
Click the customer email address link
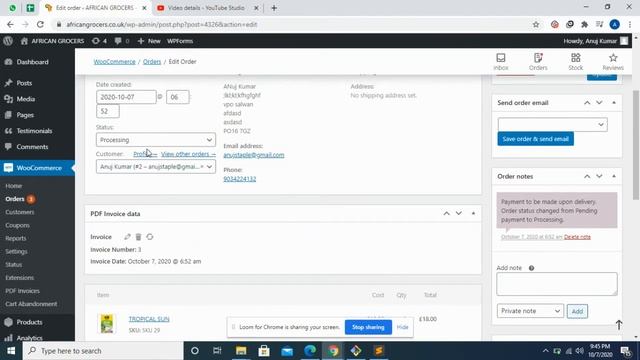point(253,155)
